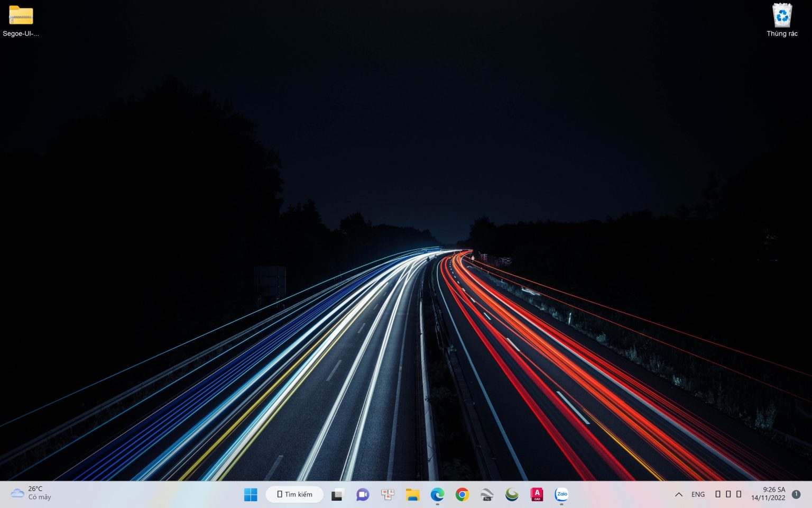Switch to the Zalo chat app
812x508 pixels.
tap(561, 495)
